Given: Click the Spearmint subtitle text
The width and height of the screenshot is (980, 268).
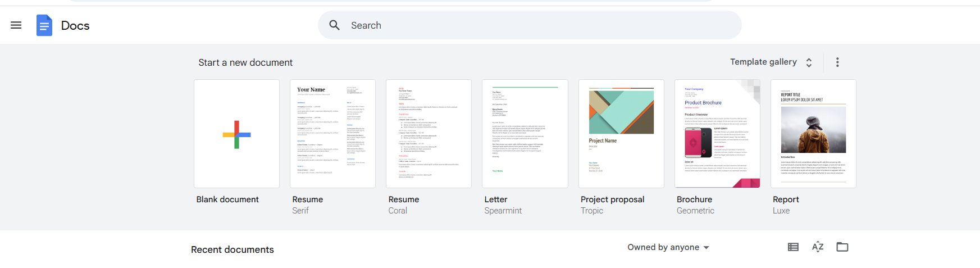Looking at the screenshot, I should [x=503, y=211].
